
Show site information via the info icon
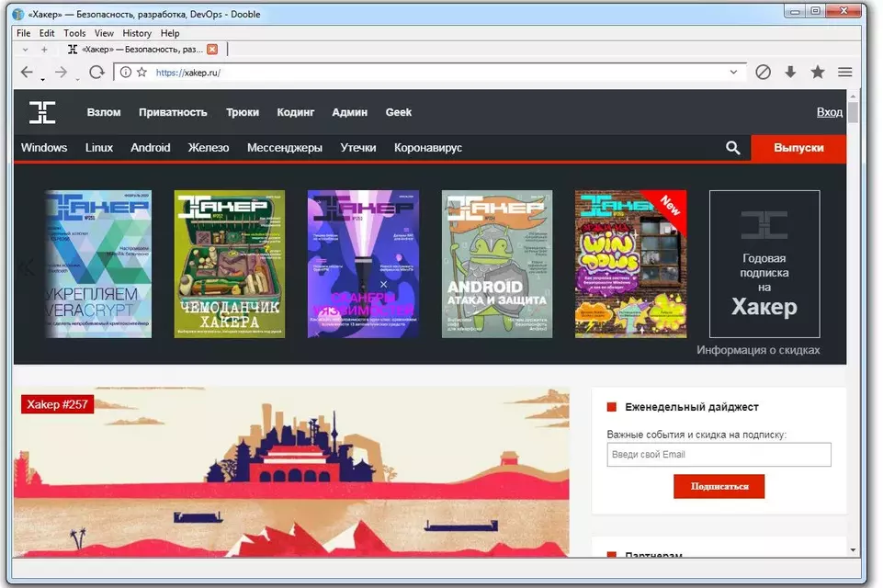(x=126, y=72)
